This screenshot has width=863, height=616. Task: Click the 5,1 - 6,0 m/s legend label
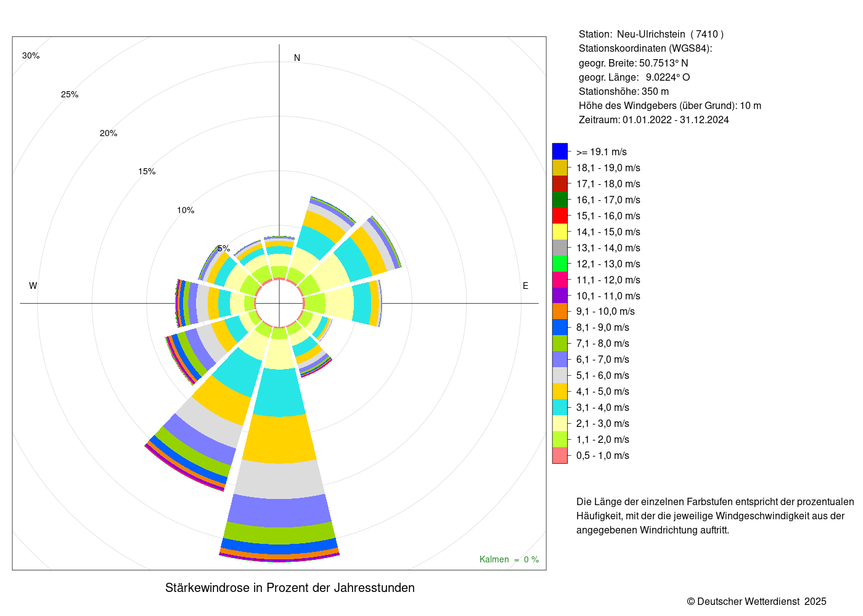click(603, 375)
